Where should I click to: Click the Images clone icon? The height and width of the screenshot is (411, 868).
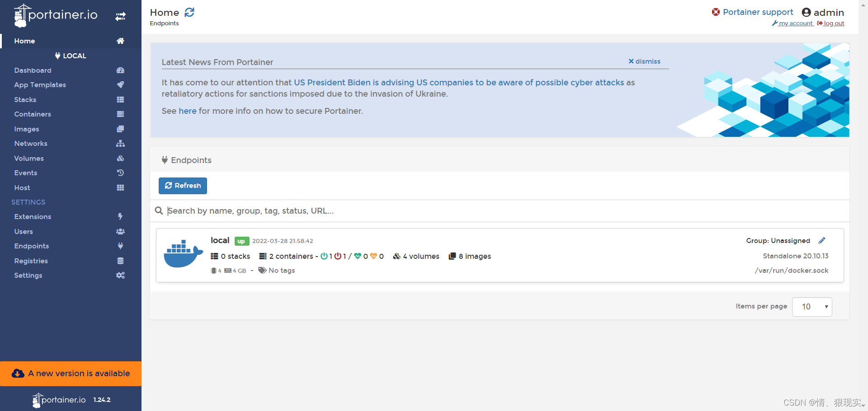[120, 129]
